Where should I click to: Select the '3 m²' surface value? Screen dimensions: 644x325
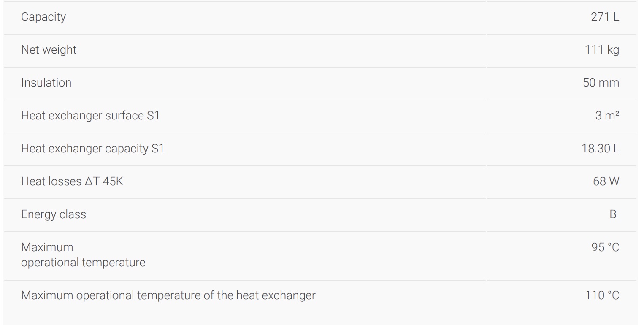[607, 116]
